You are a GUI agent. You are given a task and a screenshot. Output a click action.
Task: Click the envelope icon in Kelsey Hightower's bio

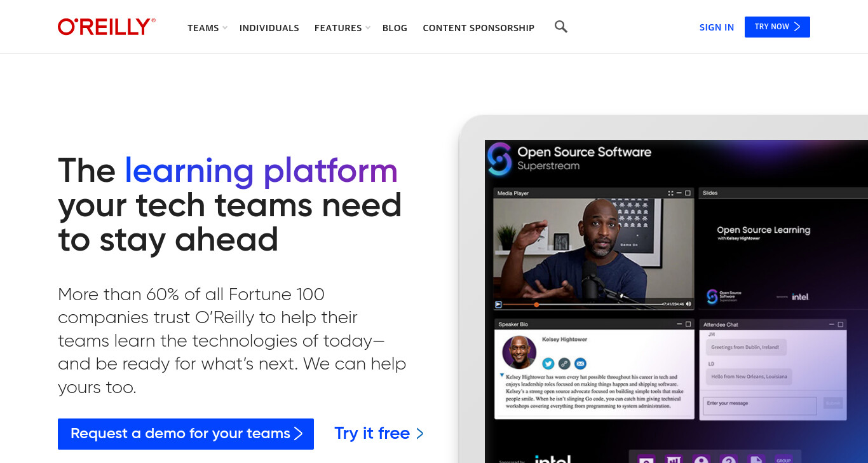click(x=580, y=364)
